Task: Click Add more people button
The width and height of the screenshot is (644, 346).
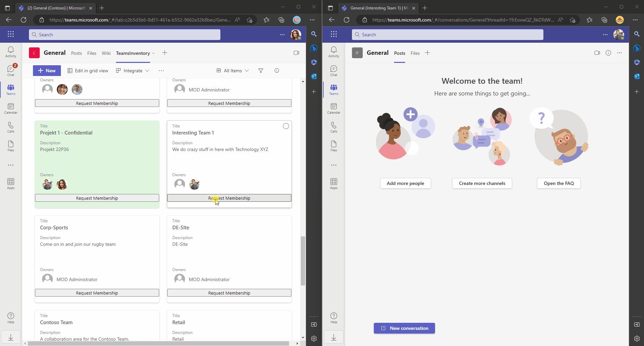Action: point(405,183)
